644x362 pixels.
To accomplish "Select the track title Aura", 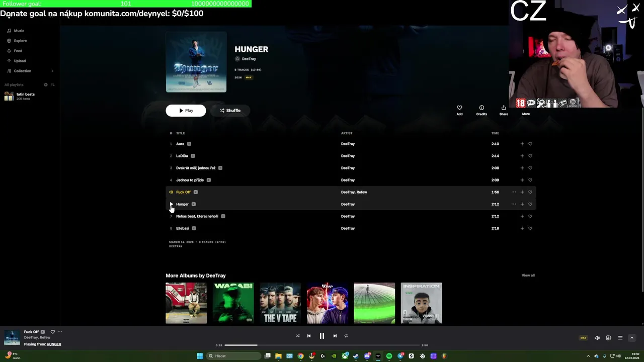I will coord(180,144).
